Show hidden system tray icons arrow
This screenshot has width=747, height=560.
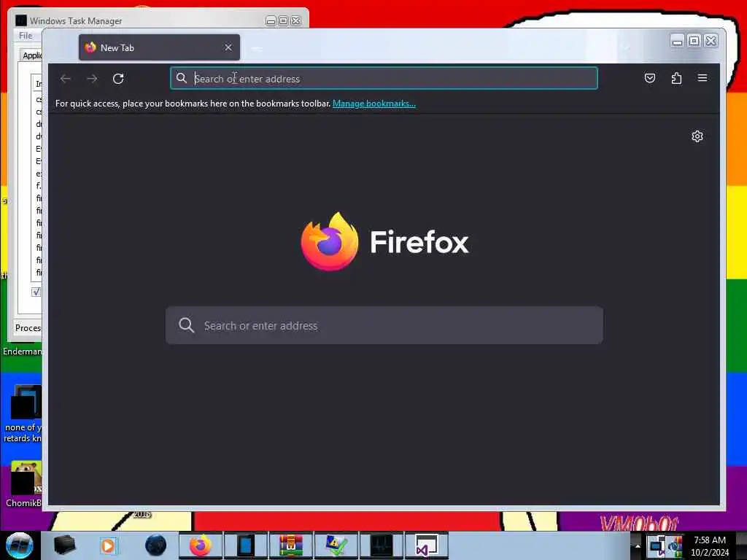click(638, 546)
